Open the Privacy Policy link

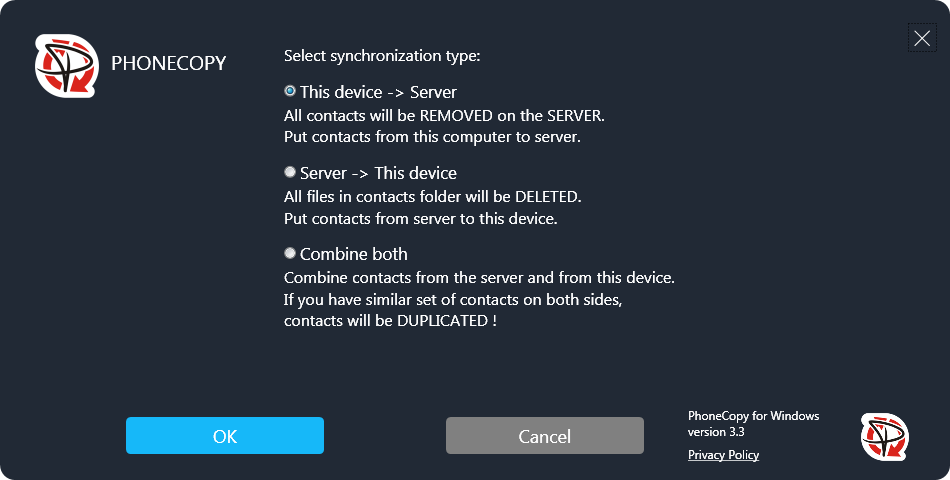(x=723, y=455)
